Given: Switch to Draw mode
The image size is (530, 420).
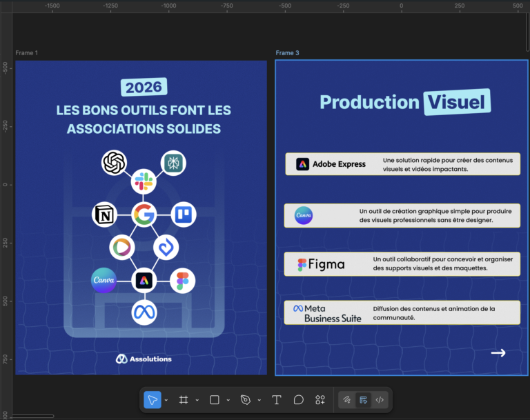Looking at the screenshot, I should [347, 400].
